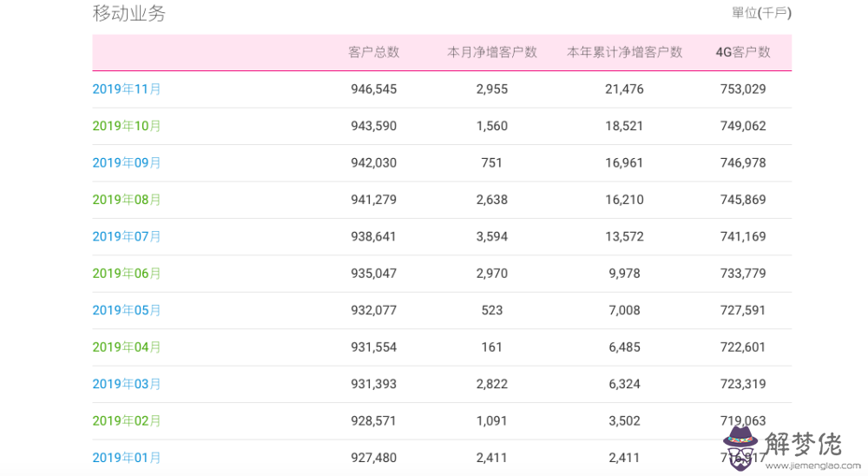Click the 解梦佬 watermark logo icon
This screenshot has width=868, height=476.
point(740,443)
